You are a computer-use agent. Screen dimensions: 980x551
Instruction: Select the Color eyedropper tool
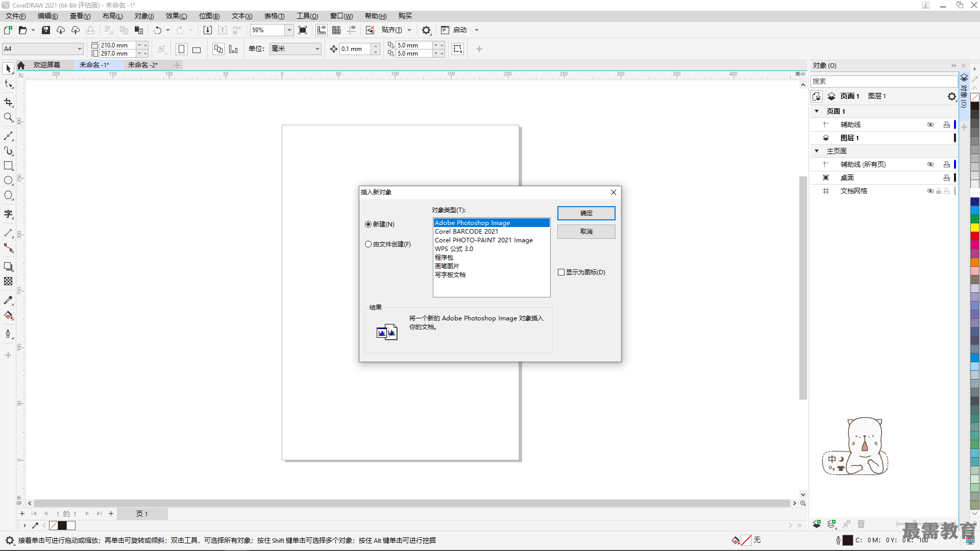[x=8, y=300]
